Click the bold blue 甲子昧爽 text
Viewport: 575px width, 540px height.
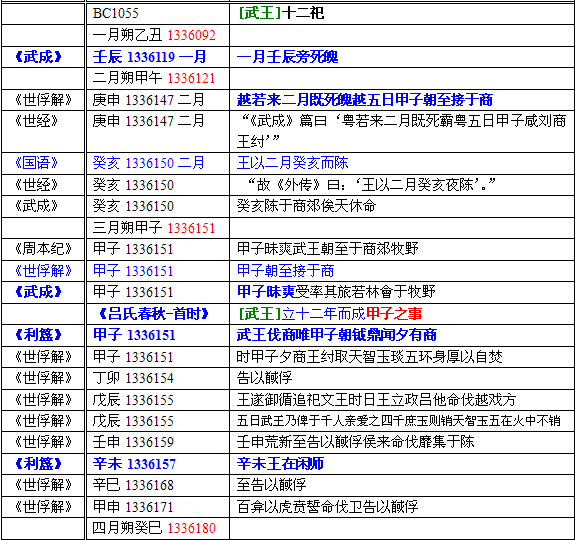[x=266, y=292]
